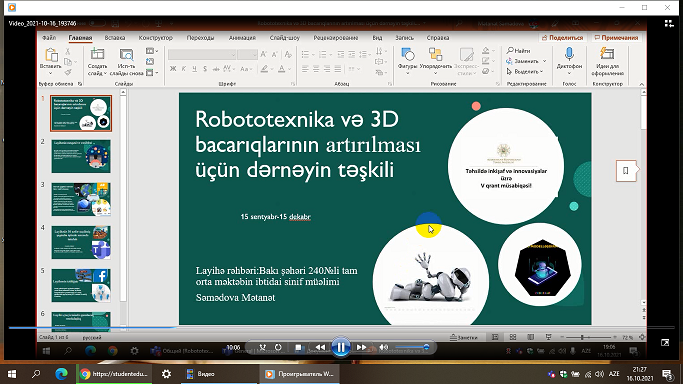The height and width of the screenshot is (384, 683).
Task: Collapse the ribbon with the chevron
Action: tap(642, 84)
